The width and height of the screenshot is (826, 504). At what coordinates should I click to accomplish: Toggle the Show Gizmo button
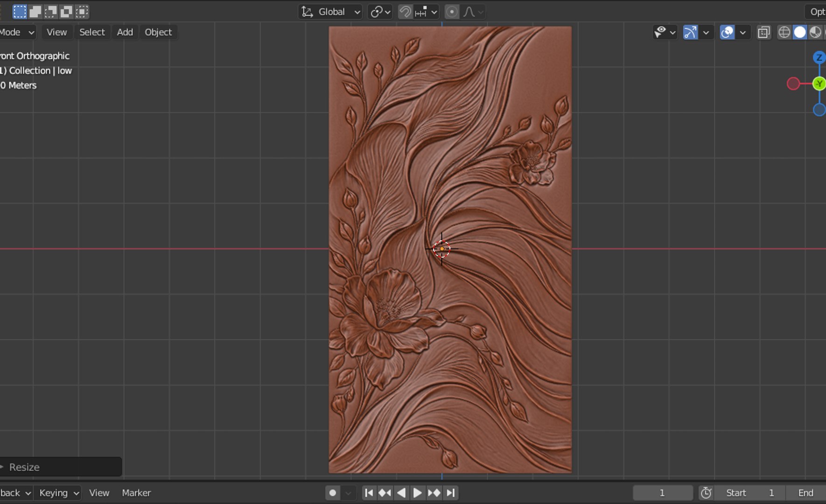(690, 32)
